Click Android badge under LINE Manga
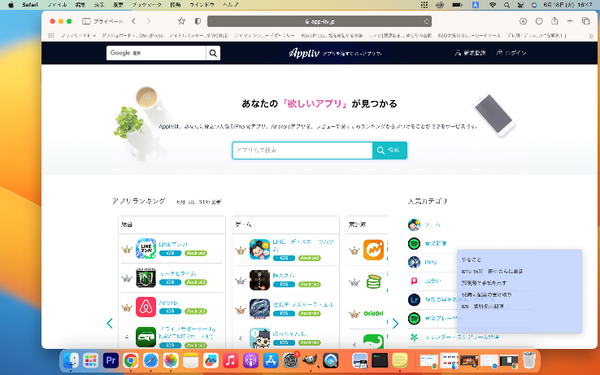Image resolution: width=600 pixels, height=375 pixels. coord(196,253)
